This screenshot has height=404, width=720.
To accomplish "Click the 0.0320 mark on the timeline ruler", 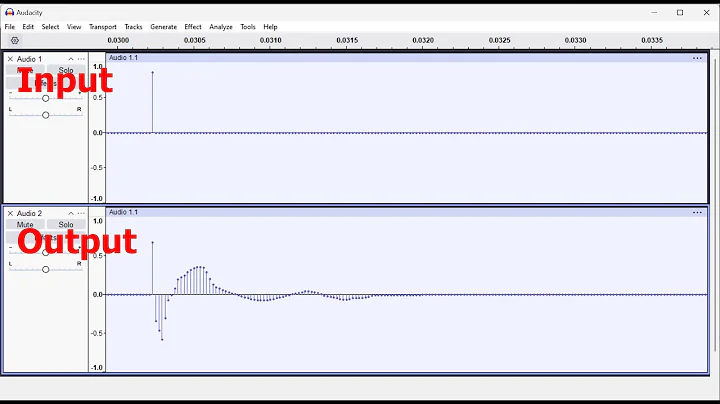I will pos(423,40).
